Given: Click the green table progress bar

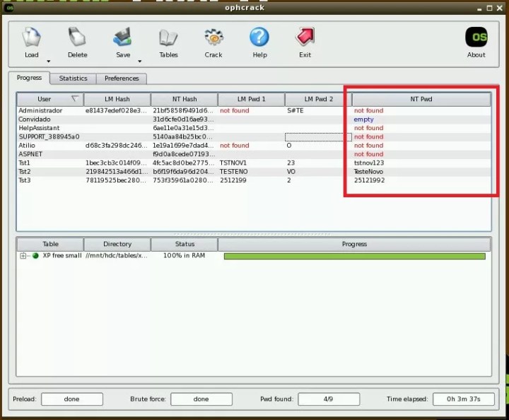Looking at the screenshot, I should [x=354, y=257].
